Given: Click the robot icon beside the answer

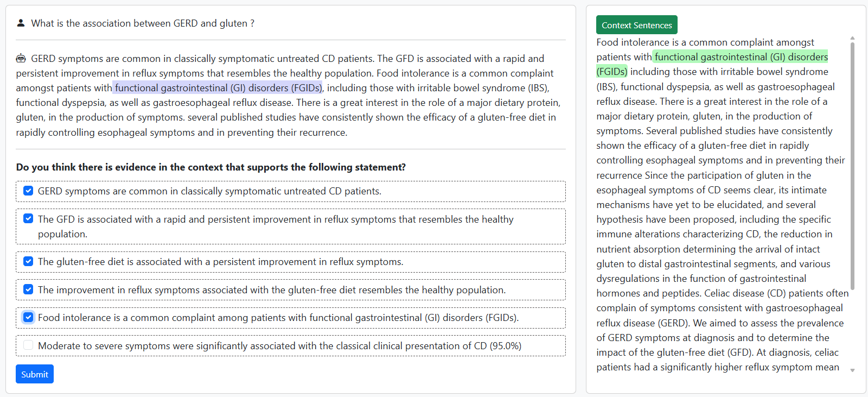Looking at the screenshot, I should click(x=21, y=58).
